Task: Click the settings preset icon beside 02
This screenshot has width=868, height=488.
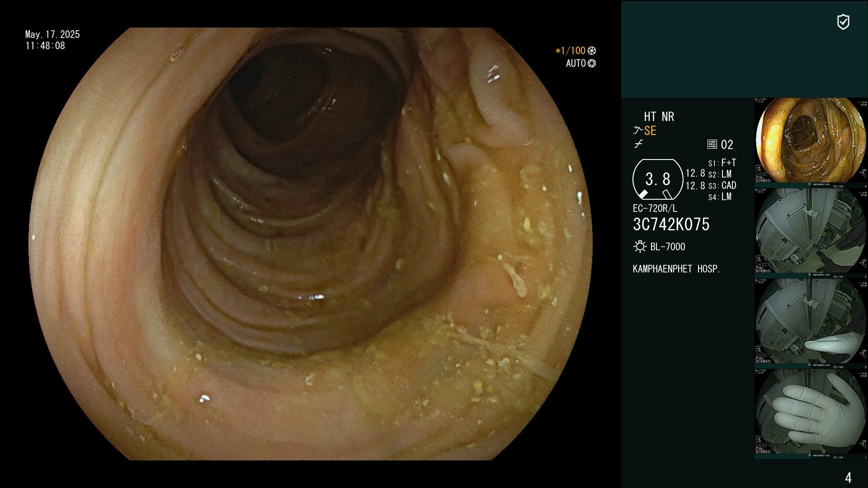Action: (x=712, y=144)
